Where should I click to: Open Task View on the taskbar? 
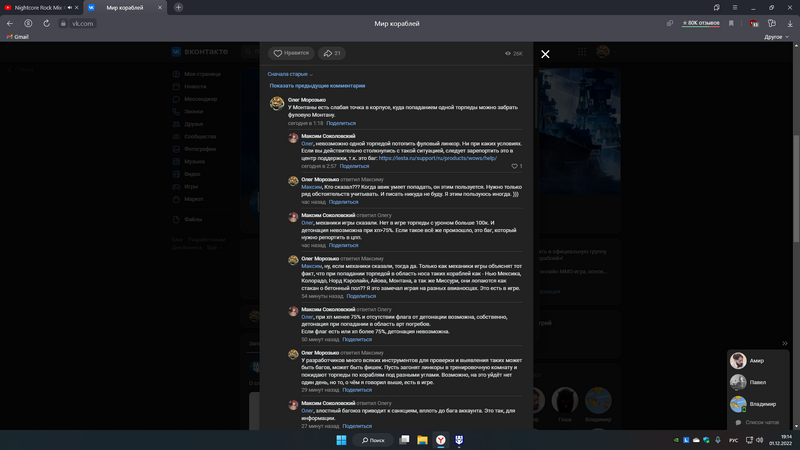coord(404,440)
